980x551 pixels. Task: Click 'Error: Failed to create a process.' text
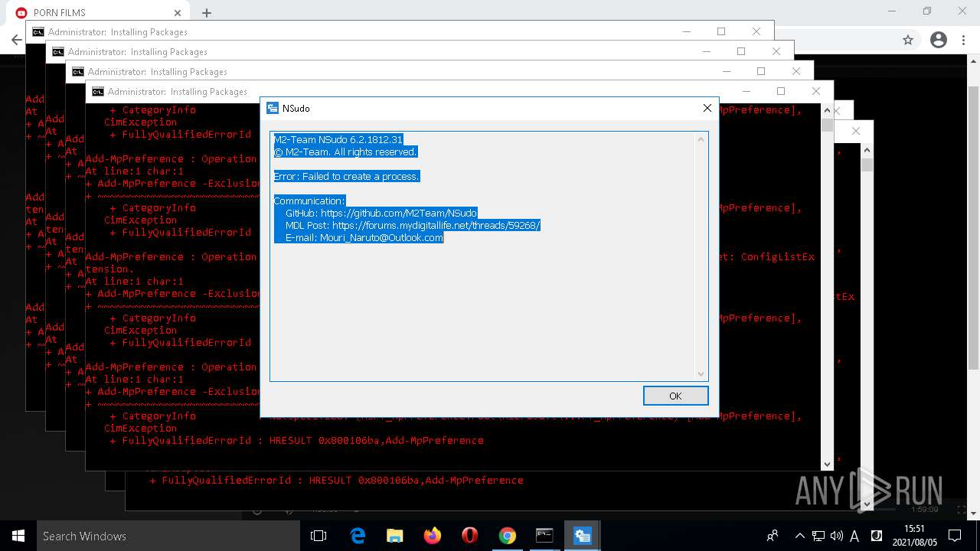[x=346, y=177]
